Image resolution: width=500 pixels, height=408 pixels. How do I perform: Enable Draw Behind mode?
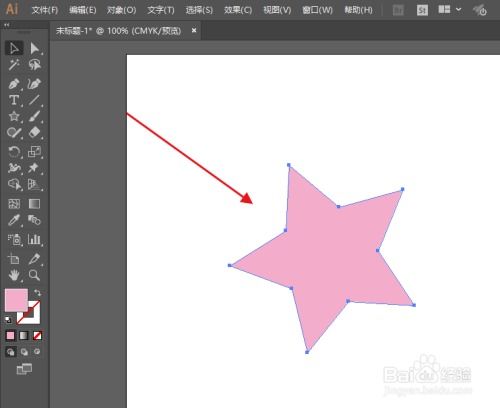click(x=24, y=352)
